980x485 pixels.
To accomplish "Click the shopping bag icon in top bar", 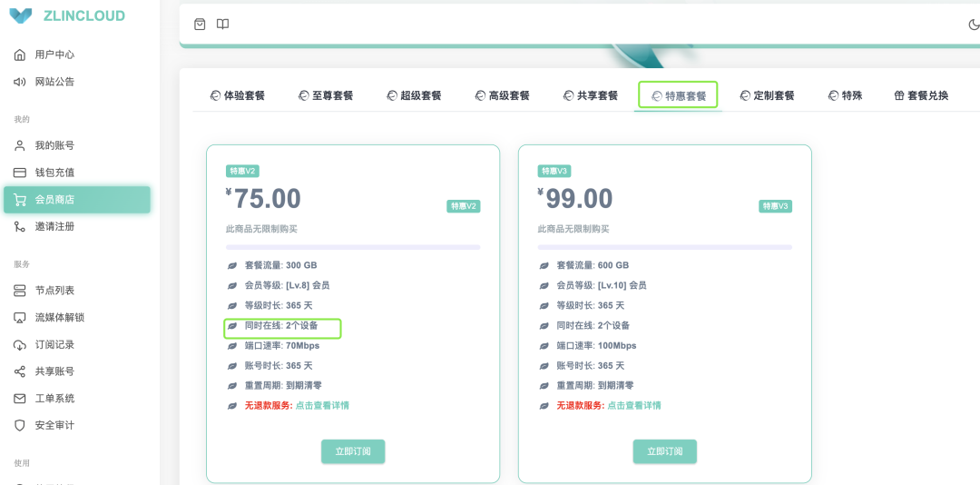I will pyautogui.click(x=200, y=25).
